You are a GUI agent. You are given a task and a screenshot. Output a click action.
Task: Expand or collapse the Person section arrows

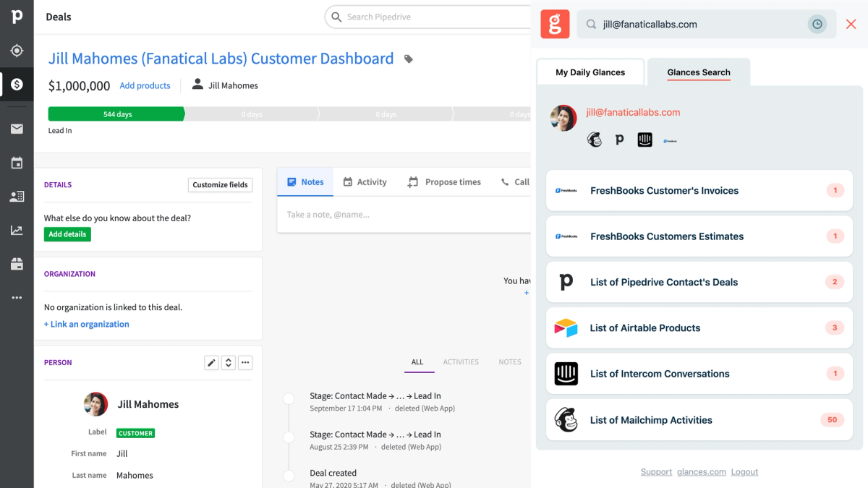coord(228,362)
